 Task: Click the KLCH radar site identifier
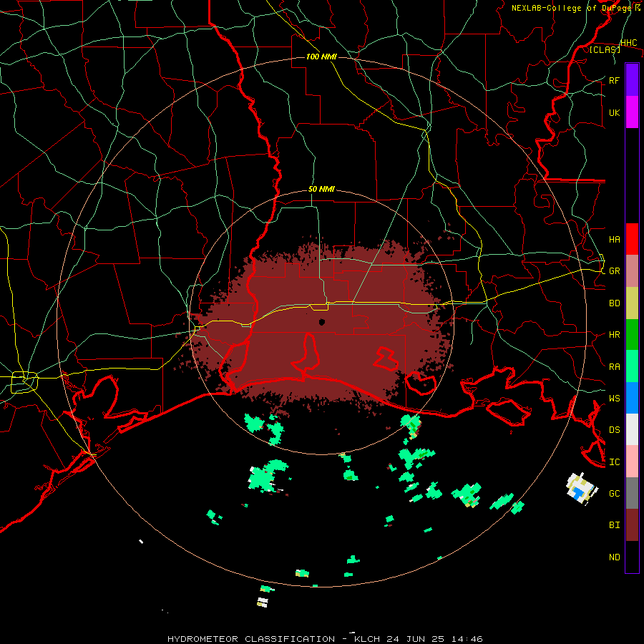365,639
